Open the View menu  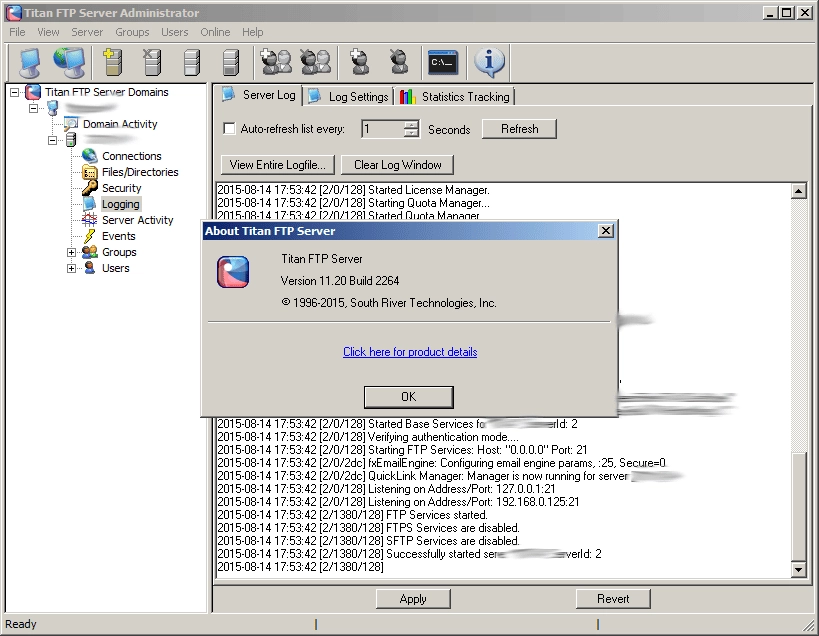pyautogui.click(x=48, y=32)
